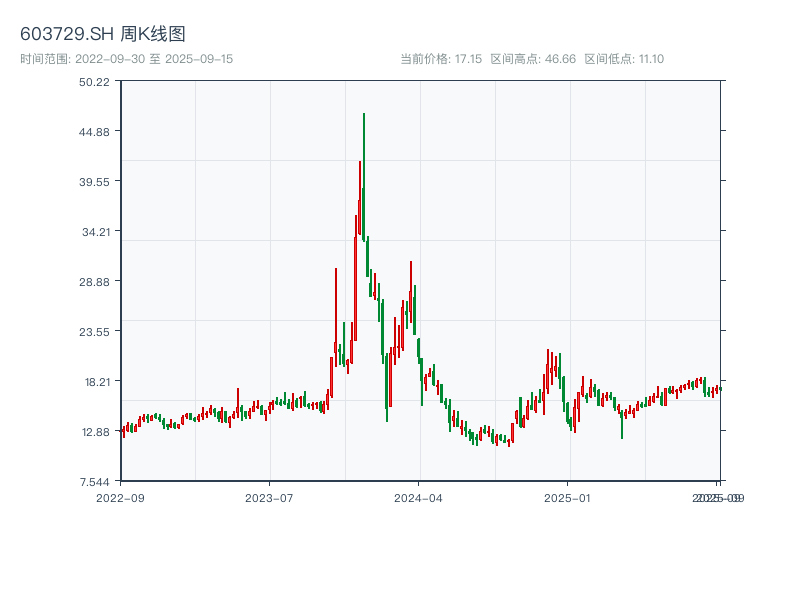
Task: Click the long green candle dipping below 12.88 in 2025
Action: [x=622, y=424]
